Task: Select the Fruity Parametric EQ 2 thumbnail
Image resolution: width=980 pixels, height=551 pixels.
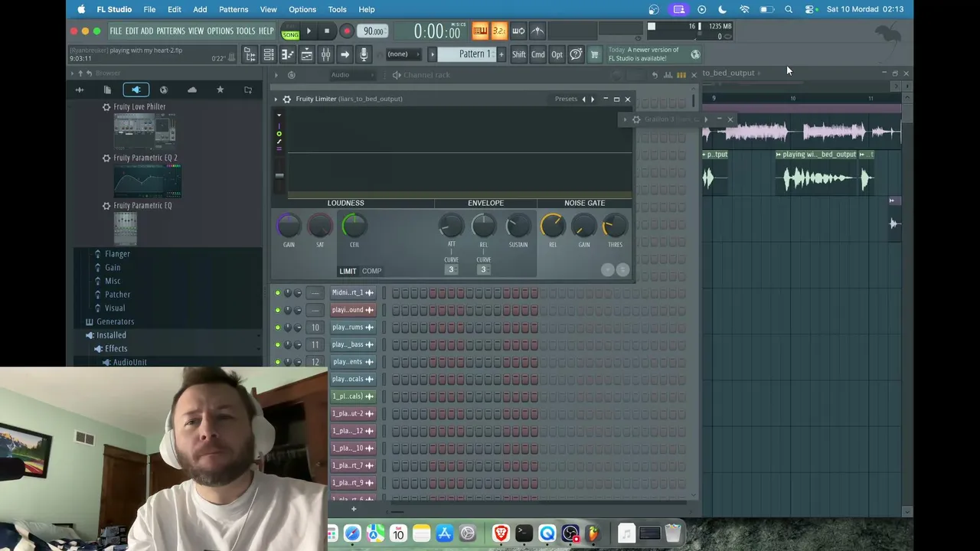Action: [147, 181]
